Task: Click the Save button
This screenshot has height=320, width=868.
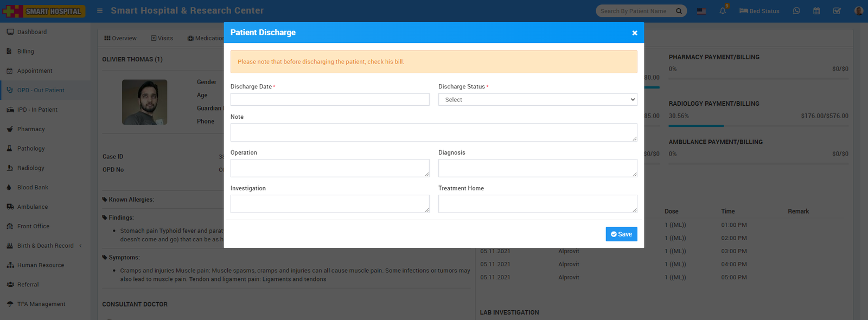Action: click(x=621, y=234)
